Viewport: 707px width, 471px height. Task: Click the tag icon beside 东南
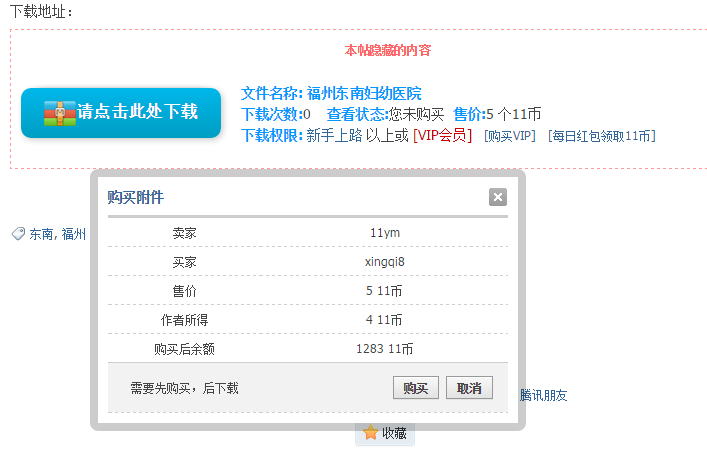point(18,233)
